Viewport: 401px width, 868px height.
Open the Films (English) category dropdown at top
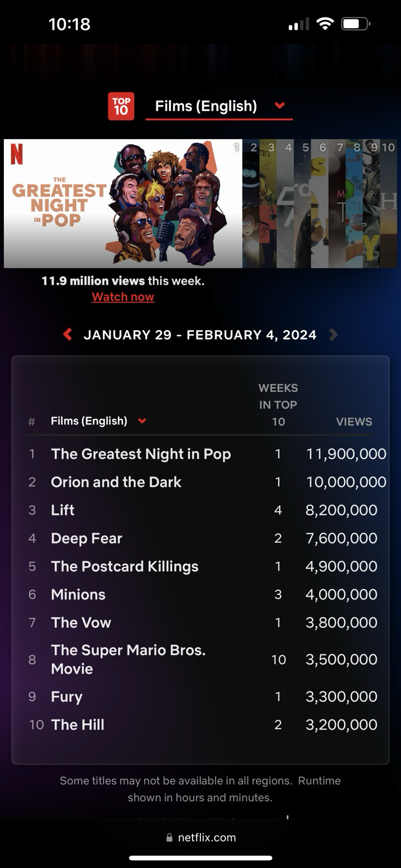[206, 106]
